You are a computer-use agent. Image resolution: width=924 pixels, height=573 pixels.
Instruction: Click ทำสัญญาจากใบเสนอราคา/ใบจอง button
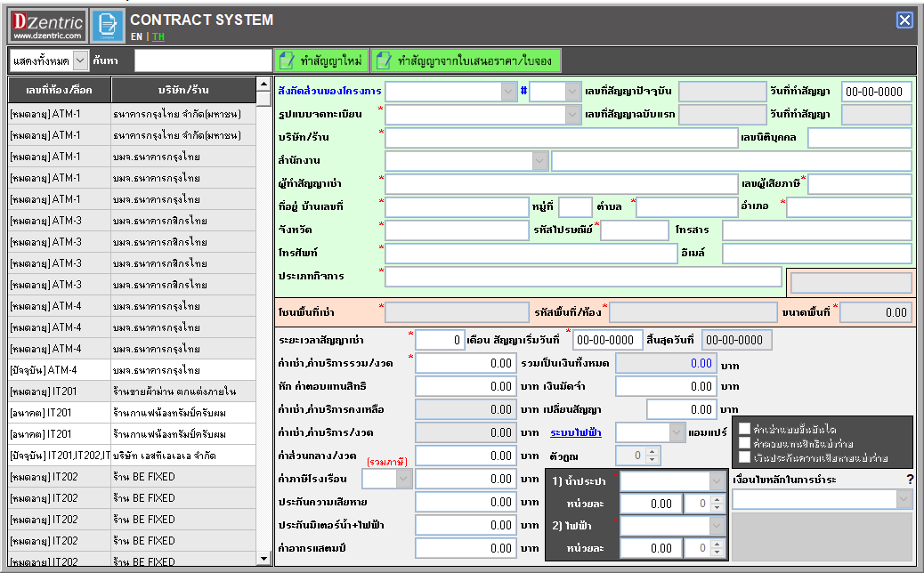coord(467,61)
